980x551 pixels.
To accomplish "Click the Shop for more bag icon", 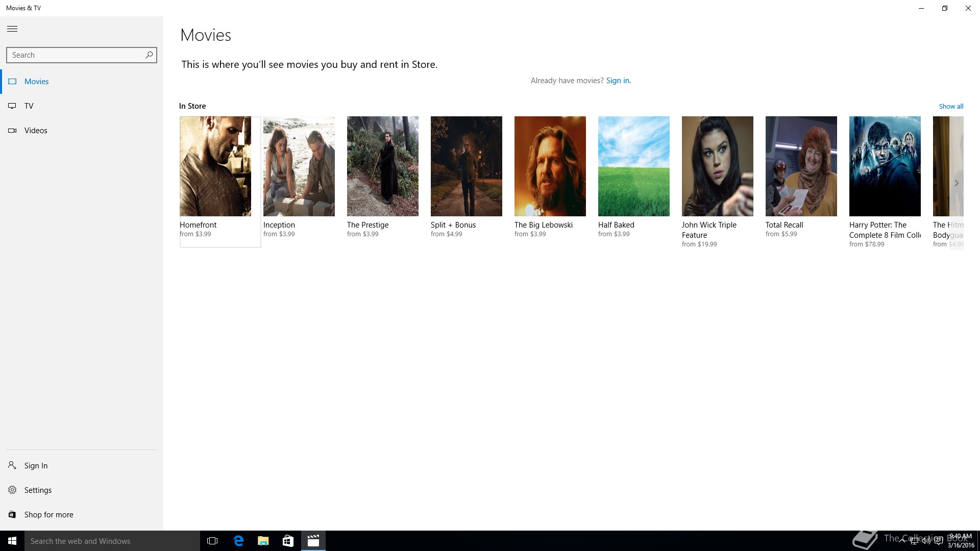I will click(x=12, y=514).
